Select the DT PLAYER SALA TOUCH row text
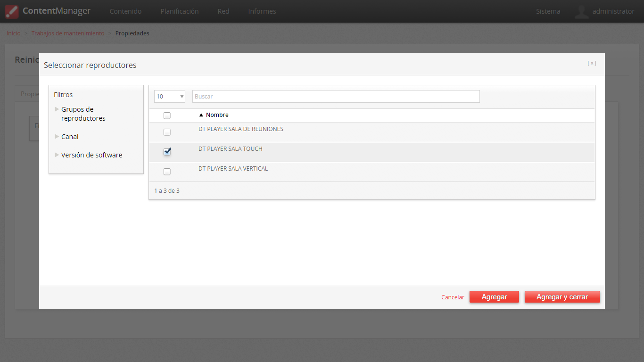 (231, 149)
